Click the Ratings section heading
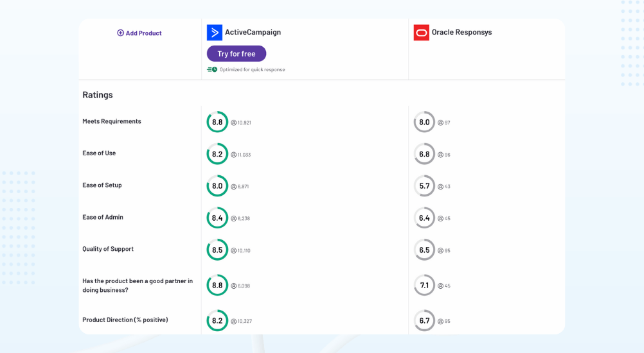Image resolution: width=644 pixels, height=353 pixels. [x=98, y=94]
